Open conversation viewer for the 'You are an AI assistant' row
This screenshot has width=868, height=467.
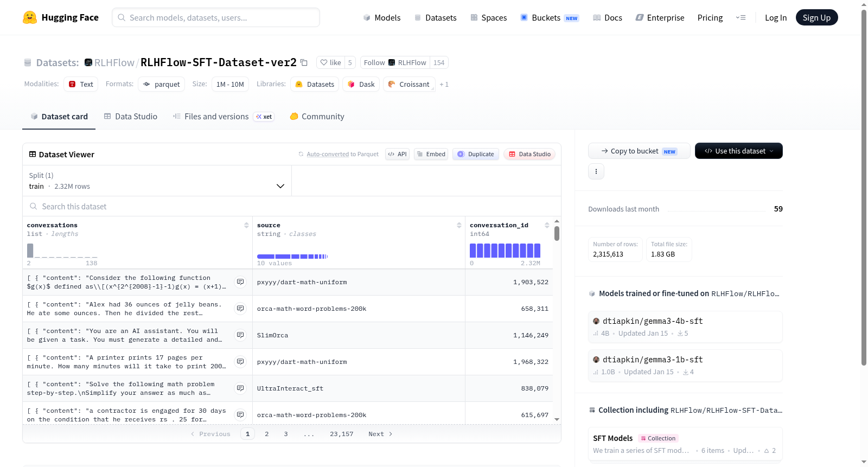240,335
